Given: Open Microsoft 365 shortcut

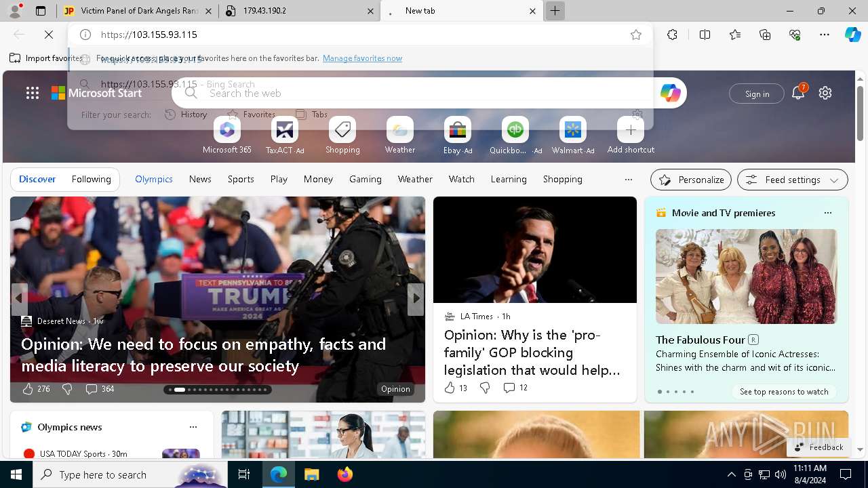Looking at the screenshot, I should 227,136.
